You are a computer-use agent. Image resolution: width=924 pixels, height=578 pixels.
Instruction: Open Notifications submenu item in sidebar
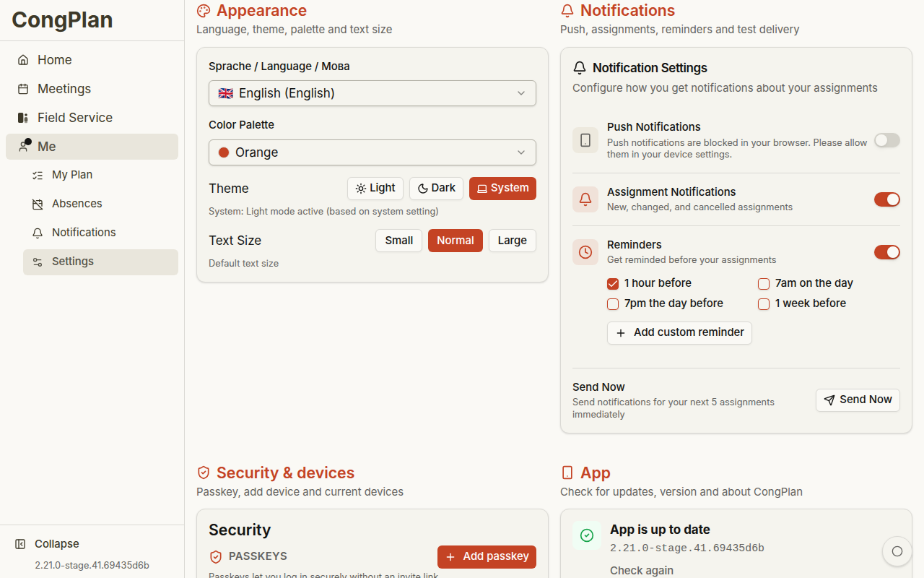[x=100, y=233]
